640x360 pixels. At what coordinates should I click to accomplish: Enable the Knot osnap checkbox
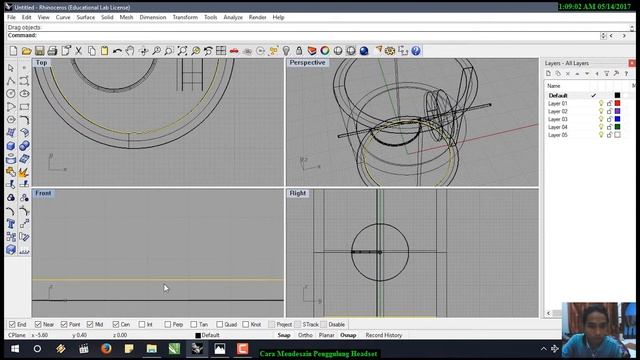click(x=245, y=324)
